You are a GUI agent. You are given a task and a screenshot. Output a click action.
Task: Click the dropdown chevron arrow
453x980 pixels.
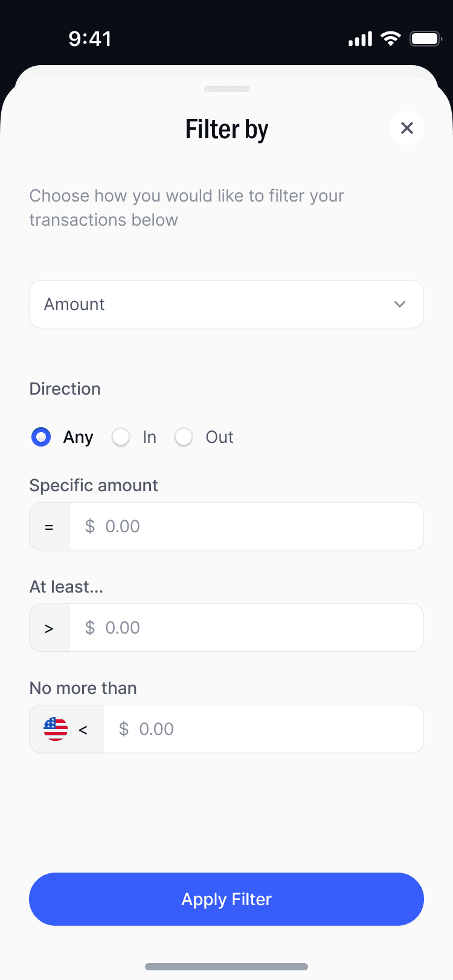tap(399, 304)
